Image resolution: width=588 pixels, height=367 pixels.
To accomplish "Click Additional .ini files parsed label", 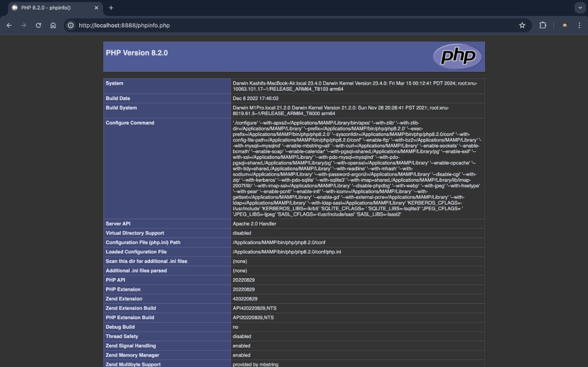I will [136, 270].
